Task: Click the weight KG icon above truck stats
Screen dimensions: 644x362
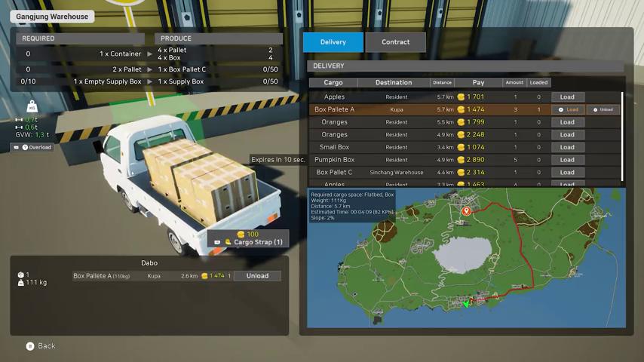Action: (32, 106)
